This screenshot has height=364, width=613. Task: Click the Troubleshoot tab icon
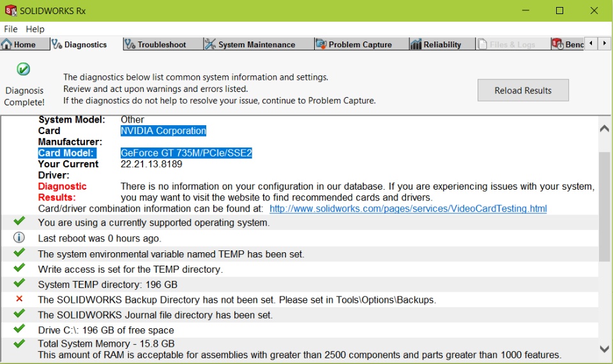130,44
